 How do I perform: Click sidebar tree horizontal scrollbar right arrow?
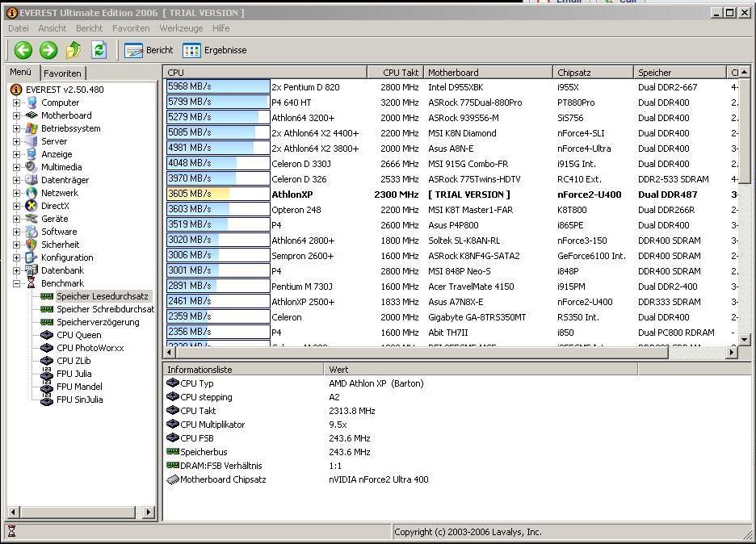(x=149, y=512)
